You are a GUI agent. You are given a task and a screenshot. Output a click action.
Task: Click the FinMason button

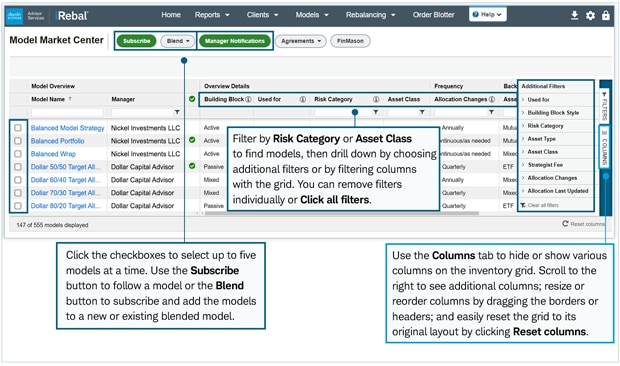(350, 41)
